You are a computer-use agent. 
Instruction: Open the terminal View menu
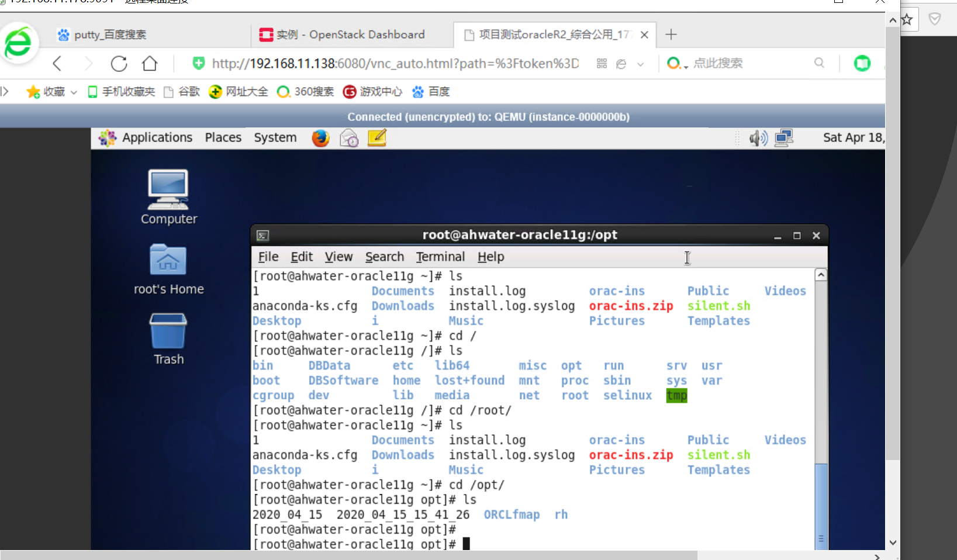[338, 257]
